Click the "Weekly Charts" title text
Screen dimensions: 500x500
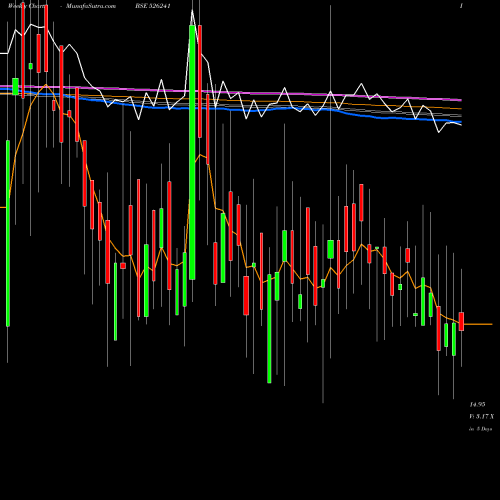pos(29,6)
